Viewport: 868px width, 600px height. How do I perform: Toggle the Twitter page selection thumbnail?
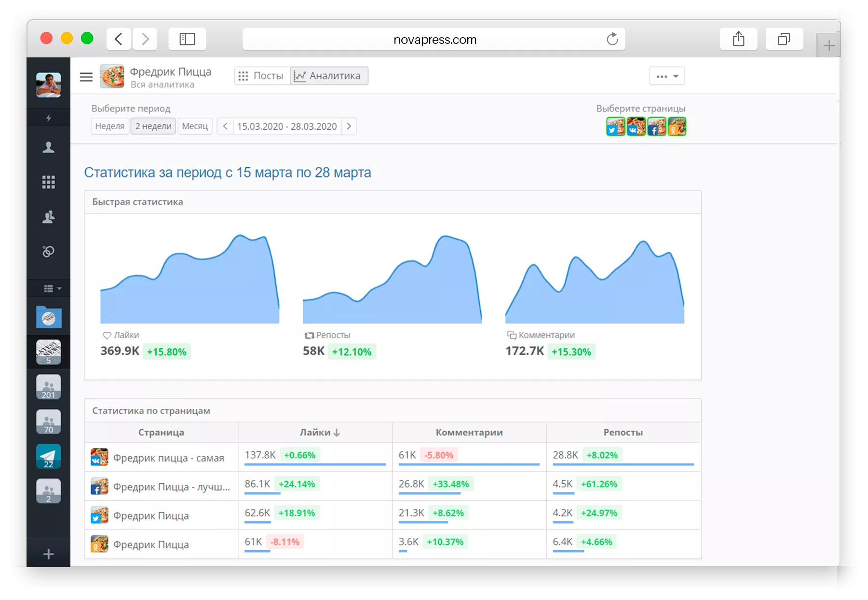click(x=615, y=127)
